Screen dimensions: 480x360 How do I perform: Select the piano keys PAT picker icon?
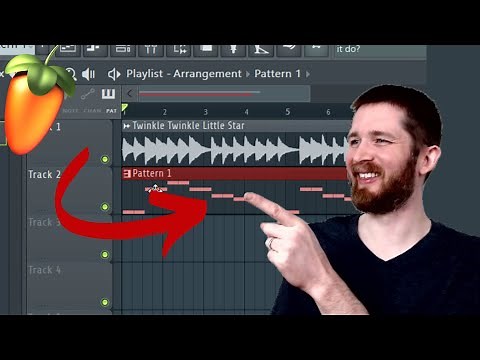pyautogui.click(x=108, y=94)
